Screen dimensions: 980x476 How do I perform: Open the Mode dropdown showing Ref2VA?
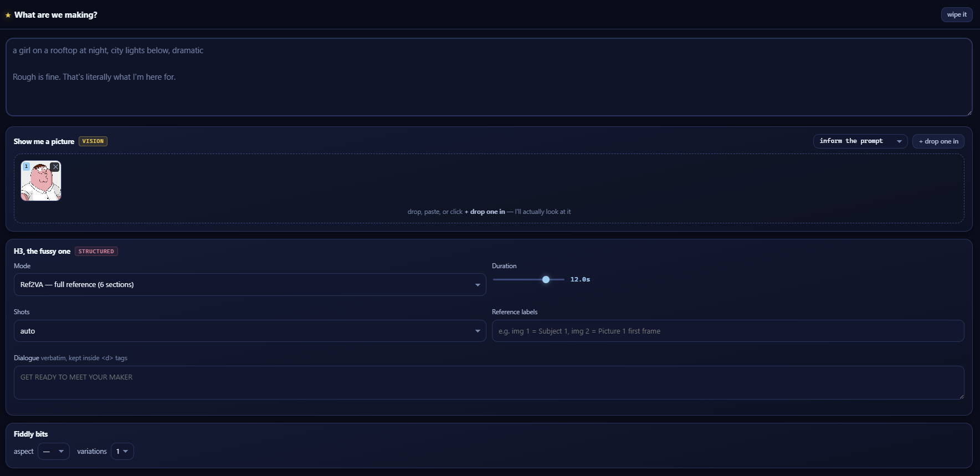click(x=250, y=285)
